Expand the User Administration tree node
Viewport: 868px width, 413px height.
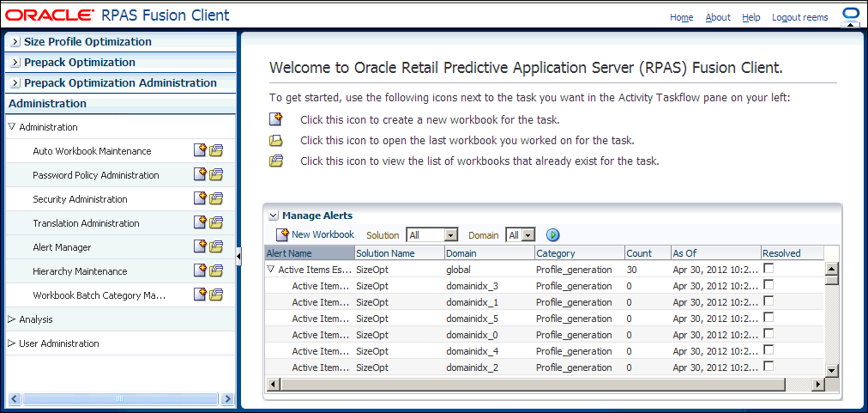pyautogui.click(x=12, y=343)
